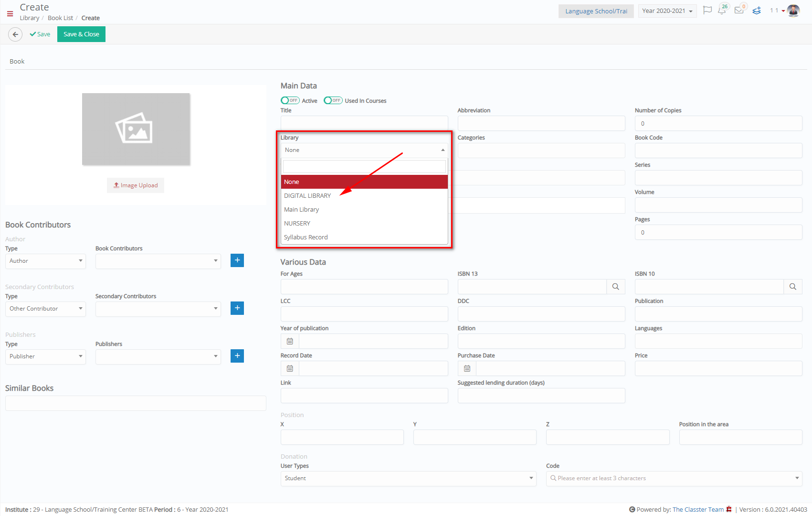Click the blue graduation cap icon

click(757, 11)
